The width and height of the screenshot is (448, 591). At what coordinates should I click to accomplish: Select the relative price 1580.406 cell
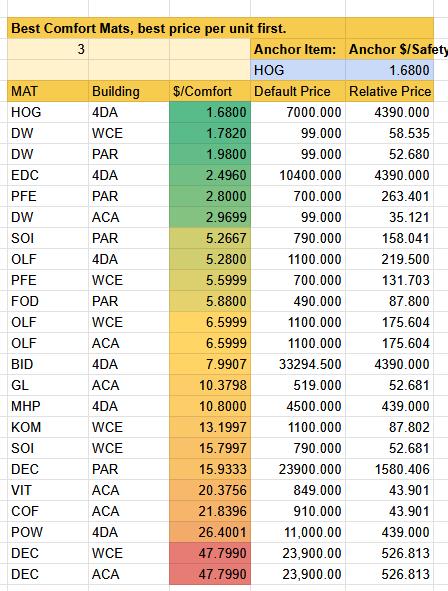pyautogui.click(x=389, y=469)
